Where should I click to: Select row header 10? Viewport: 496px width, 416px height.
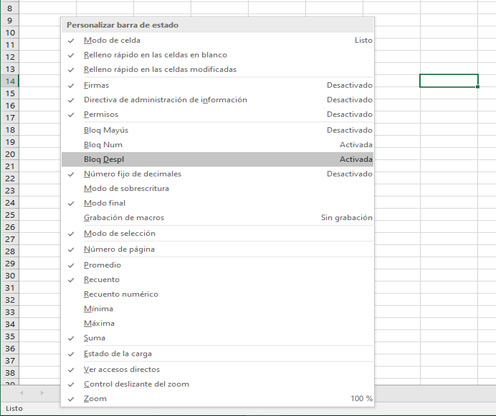[x=10, y=33]
